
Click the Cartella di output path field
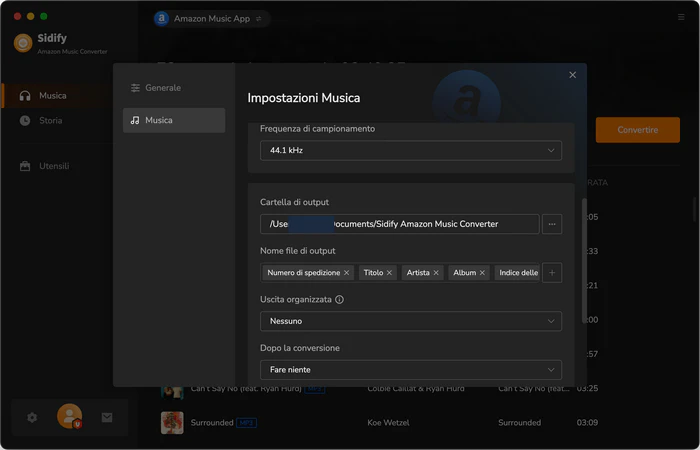coord(400,224)
